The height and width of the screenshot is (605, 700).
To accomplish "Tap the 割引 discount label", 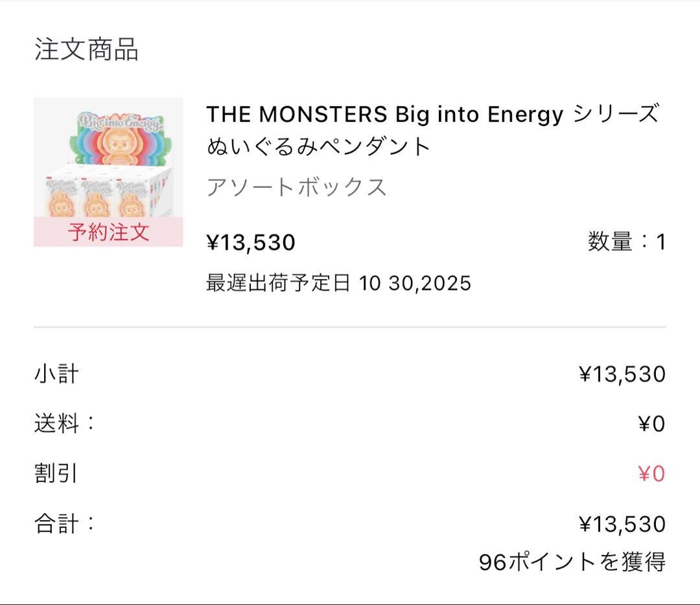I will pos(56,474).
